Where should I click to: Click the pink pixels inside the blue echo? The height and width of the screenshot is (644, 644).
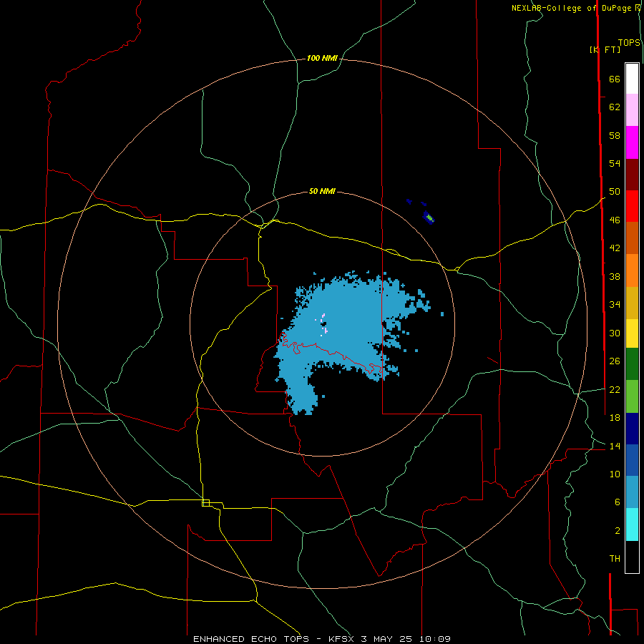(x=324, y=323)
